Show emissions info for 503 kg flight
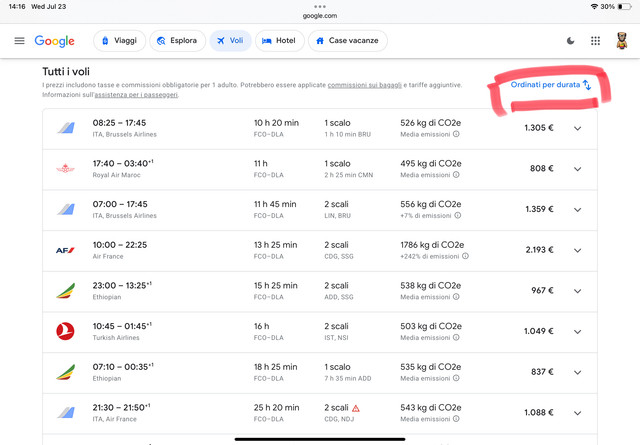The image size is (640, 445). pyautogui.click(x=456, y=337)
